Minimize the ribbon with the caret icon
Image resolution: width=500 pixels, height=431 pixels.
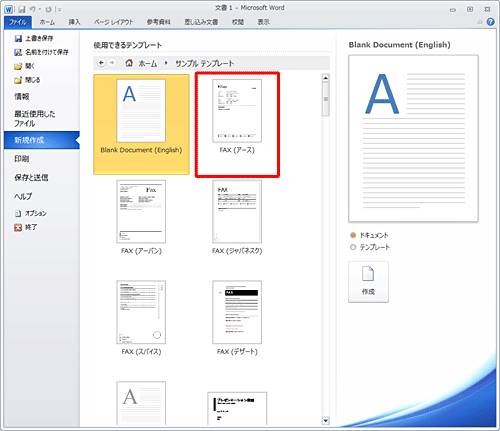tap(480, 22)
